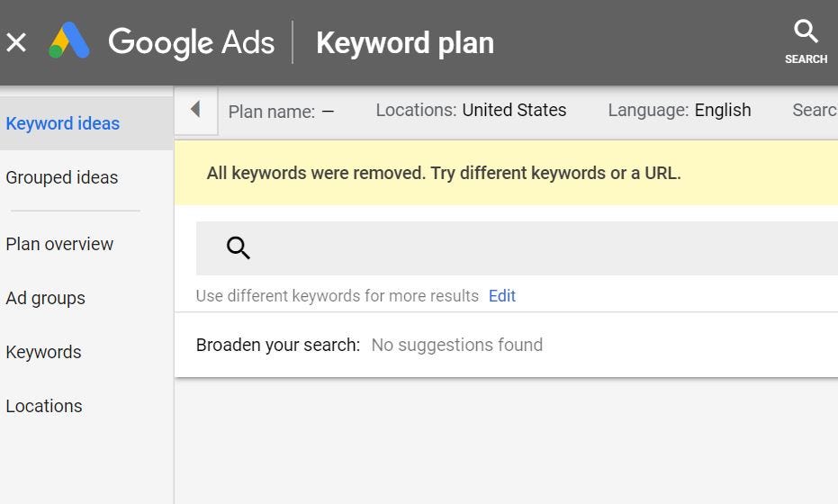Open the Grouped ideas page
Image resolution: width=838 pixels, height=504 pixels.
point(62,177)
